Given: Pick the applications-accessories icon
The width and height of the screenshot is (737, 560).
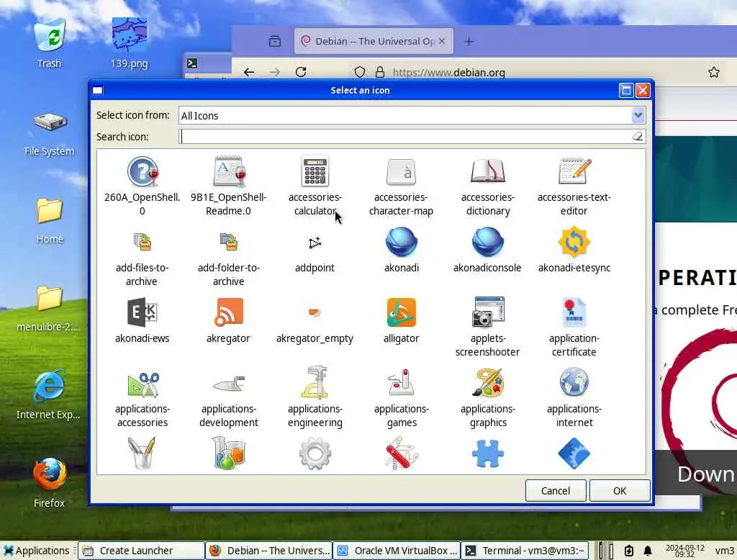Looking at the screenshot, I should tap(143, 384).
